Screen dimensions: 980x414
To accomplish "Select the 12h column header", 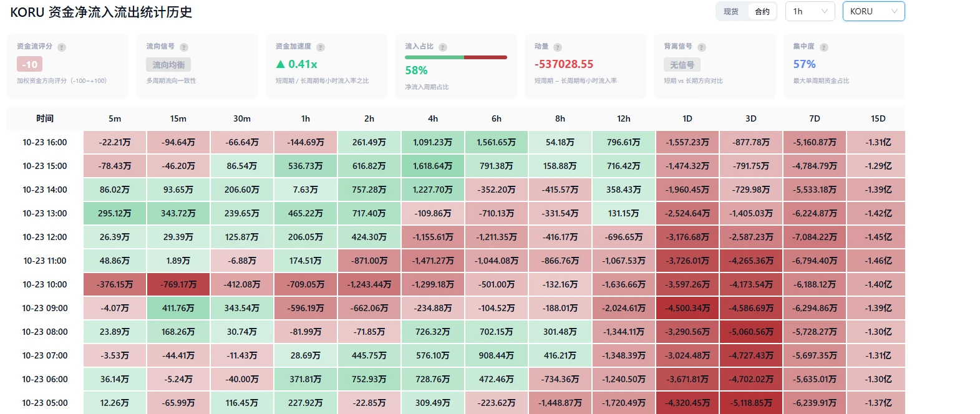I will (624, 118).
